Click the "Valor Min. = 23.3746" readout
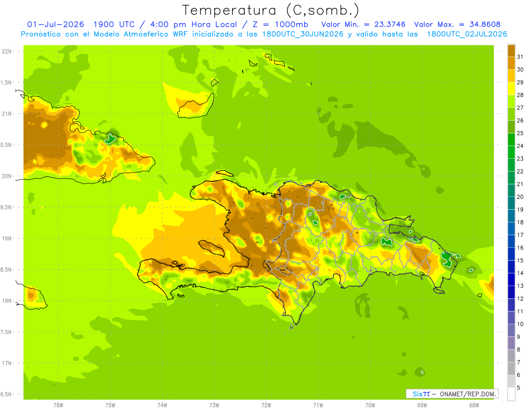Viewport: 532px width, 411px height. (363, 24)
